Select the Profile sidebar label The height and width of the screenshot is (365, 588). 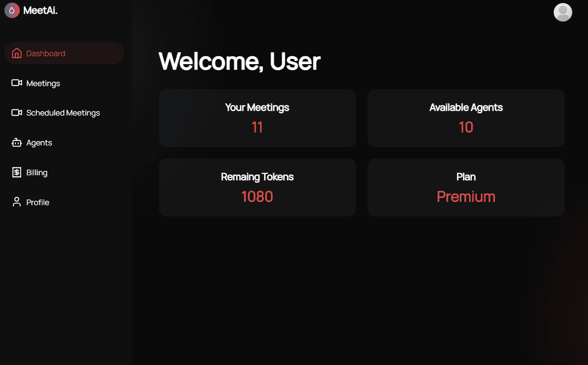coord(38,202)
